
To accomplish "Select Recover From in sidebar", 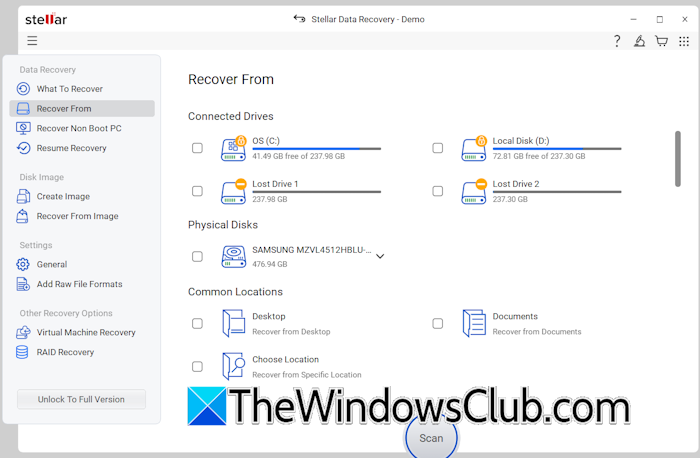I will 82,108.
